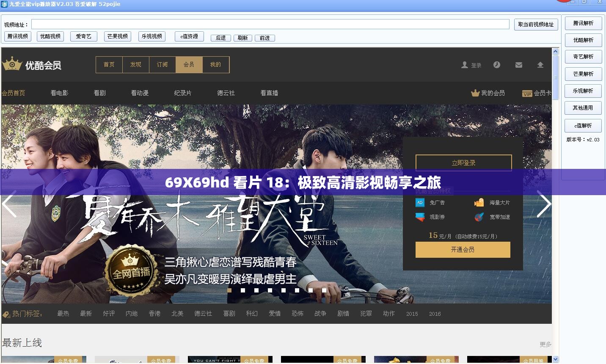
Task: Click the 视频地址 input field
Action: click(270, 25)
